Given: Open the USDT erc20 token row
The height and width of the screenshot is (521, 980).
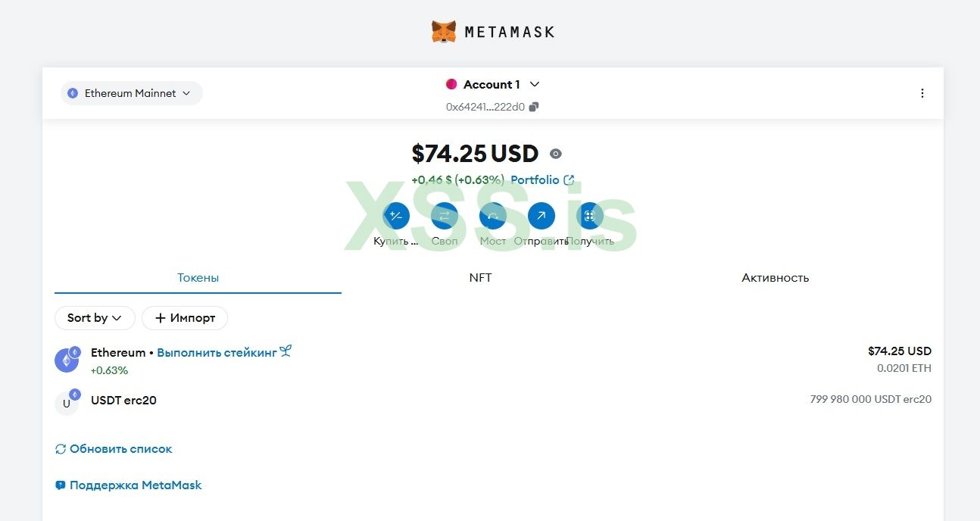Looking at the screenshot, I should click(x=492, y=401).
